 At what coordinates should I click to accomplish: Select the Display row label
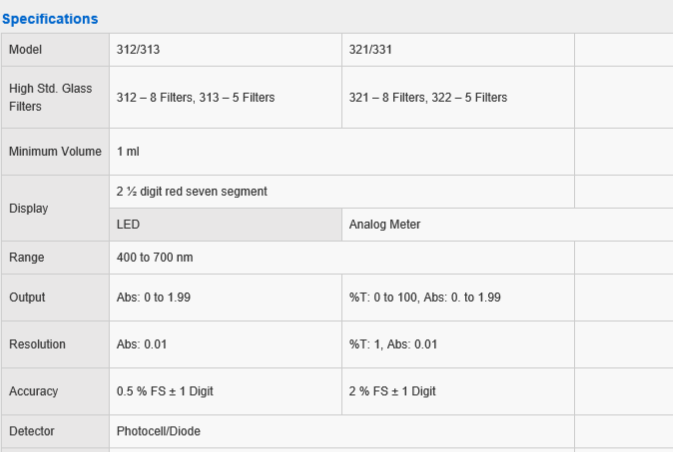(x=55, y=208)
